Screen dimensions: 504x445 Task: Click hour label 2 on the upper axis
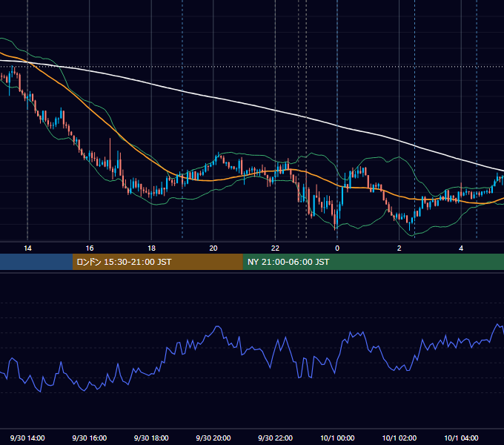[399, 248]
